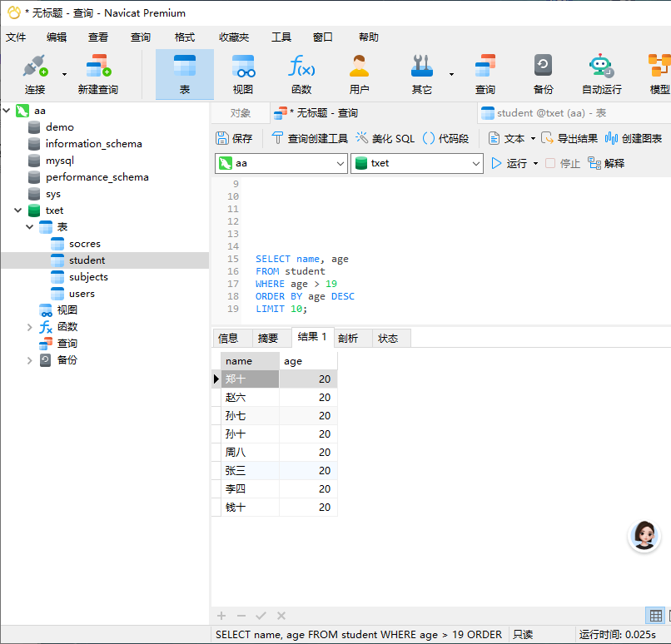Expand the 备份 backup node
671x644 pixels.
tap(29, 360)
